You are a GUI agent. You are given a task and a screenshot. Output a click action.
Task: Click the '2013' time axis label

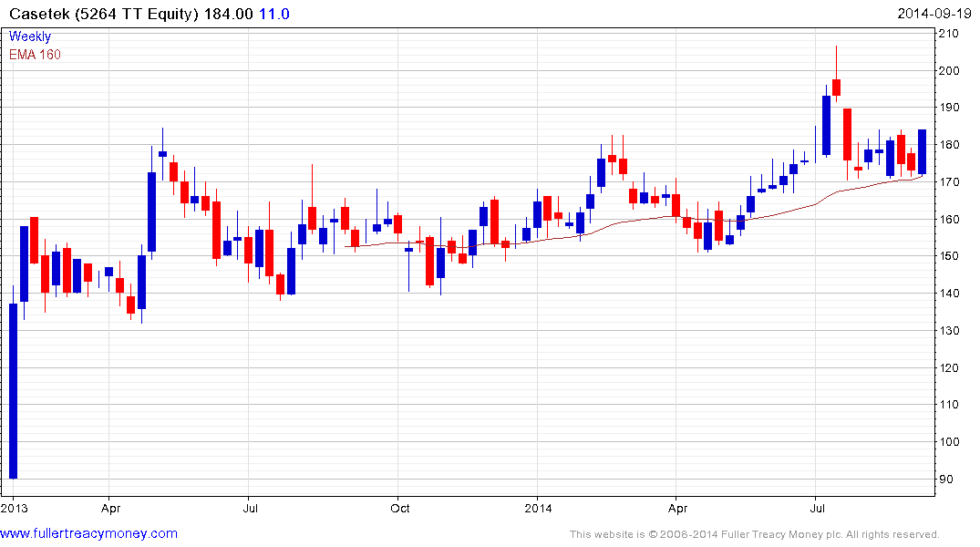(14, 508)
